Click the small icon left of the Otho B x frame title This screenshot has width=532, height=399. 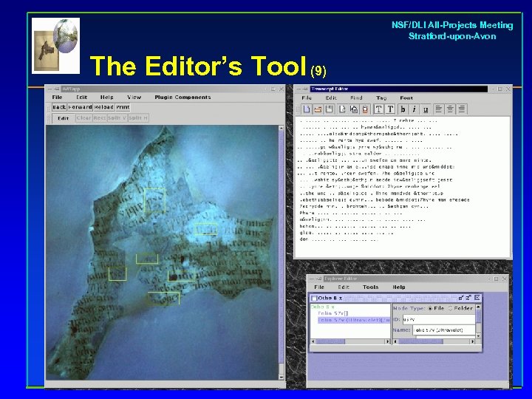[x=314, y=299]
